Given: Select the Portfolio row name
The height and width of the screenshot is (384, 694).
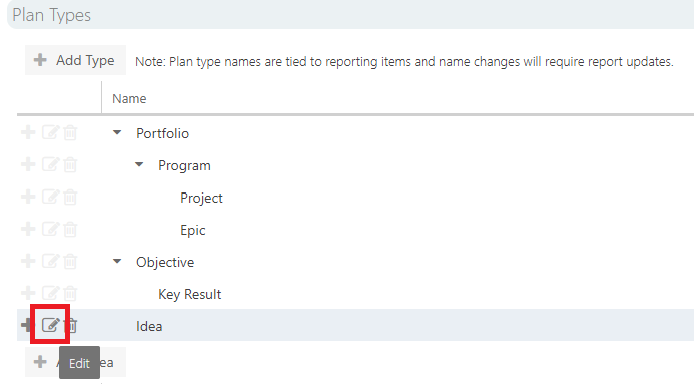Looking at the screenshot, I should coord(162,133).
